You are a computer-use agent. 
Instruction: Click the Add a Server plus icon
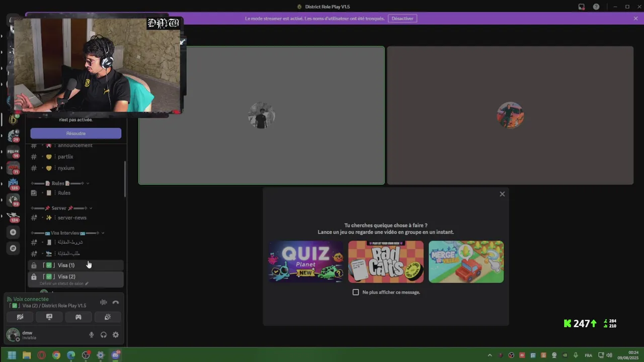coord(13,232)
